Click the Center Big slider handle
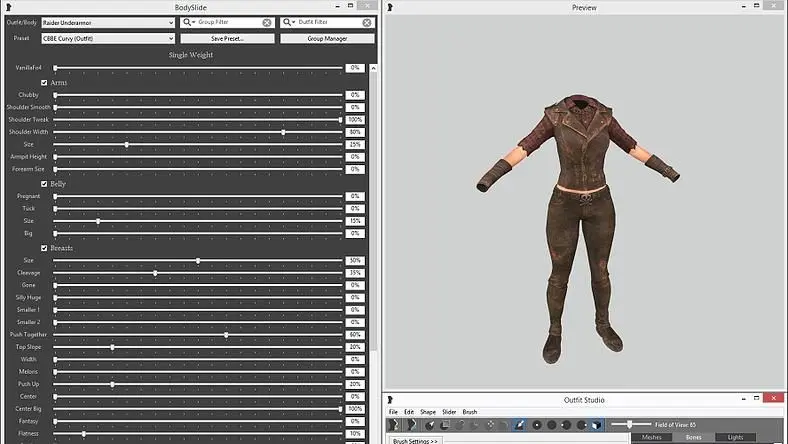The width and height of the screenshot is (788, 444). click(x=340, y=409)
